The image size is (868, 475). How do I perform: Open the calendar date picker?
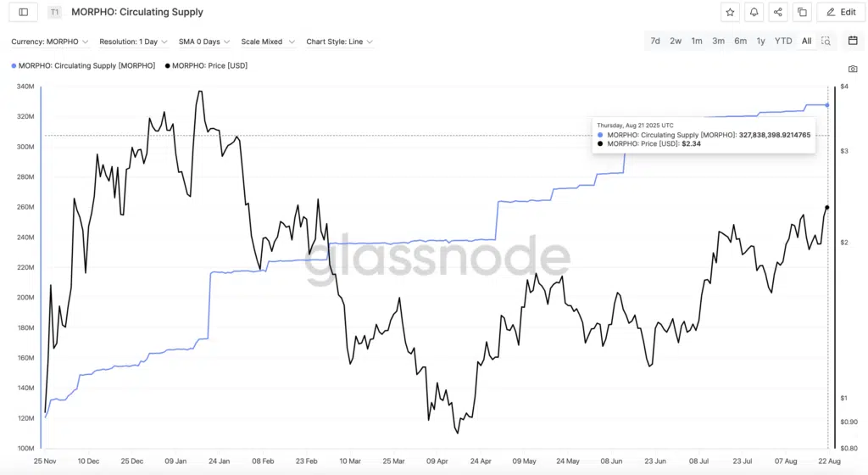click(853, 41)
